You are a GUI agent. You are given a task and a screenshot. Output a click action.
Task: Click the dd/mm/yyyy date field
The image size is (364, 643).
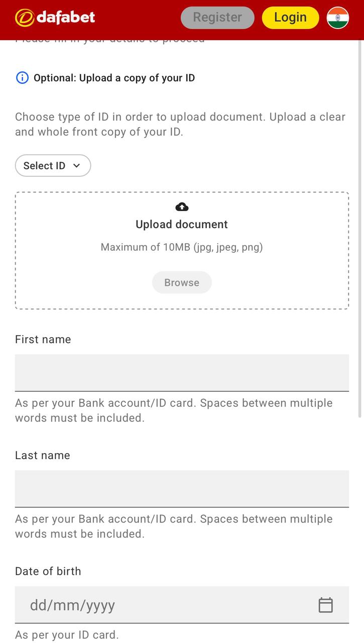pos(161,605)
